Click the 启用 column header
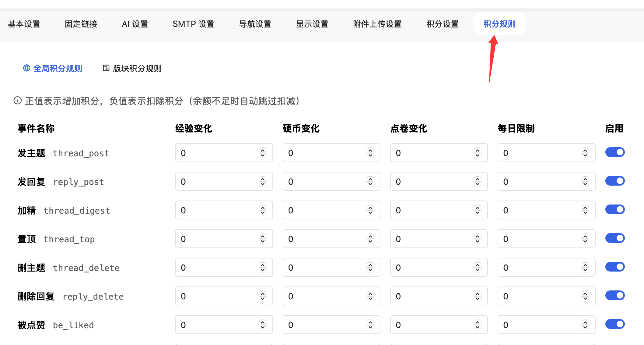This screenshot has height=345, width=644. [614, 128]
